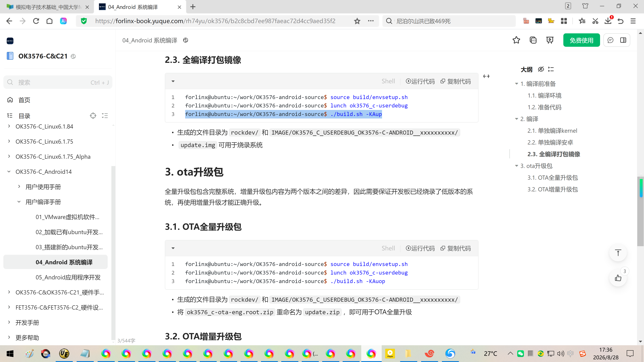Jump to outline item 2.1. 单独编译kernel
This screenshot has width=644, height=362.
pyautogui.click(x=552, y=131)
